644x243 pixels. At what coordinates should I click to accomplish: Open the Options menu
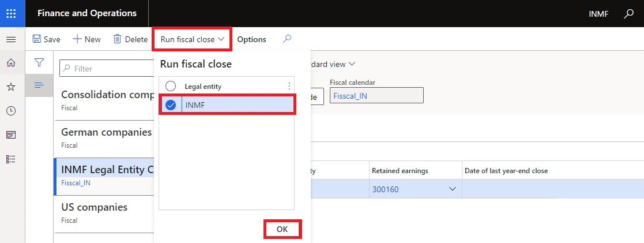pyautogui.click(x=252, y=39)
